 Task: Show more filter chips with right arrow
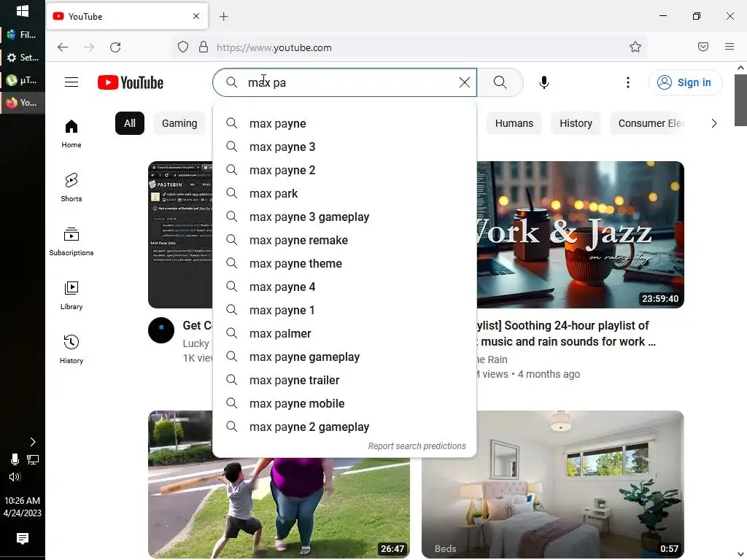click(x=713, y=123)
